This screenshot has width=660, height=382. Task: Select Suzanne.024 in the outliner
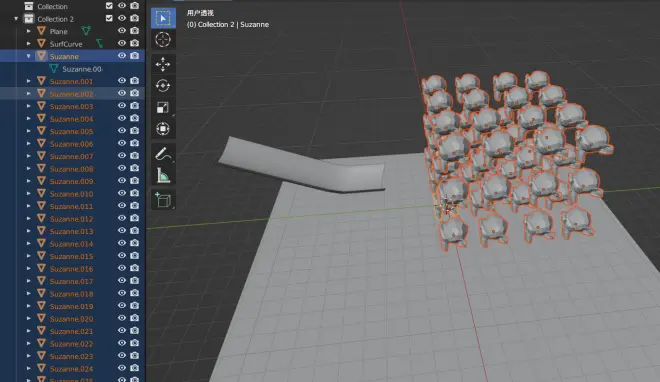click(71, 369)
